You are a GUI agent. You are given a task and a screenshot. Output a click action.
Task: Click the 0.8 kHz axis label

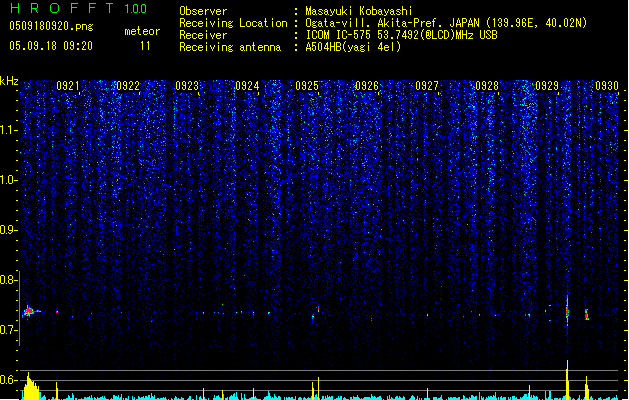click(9, 280)
